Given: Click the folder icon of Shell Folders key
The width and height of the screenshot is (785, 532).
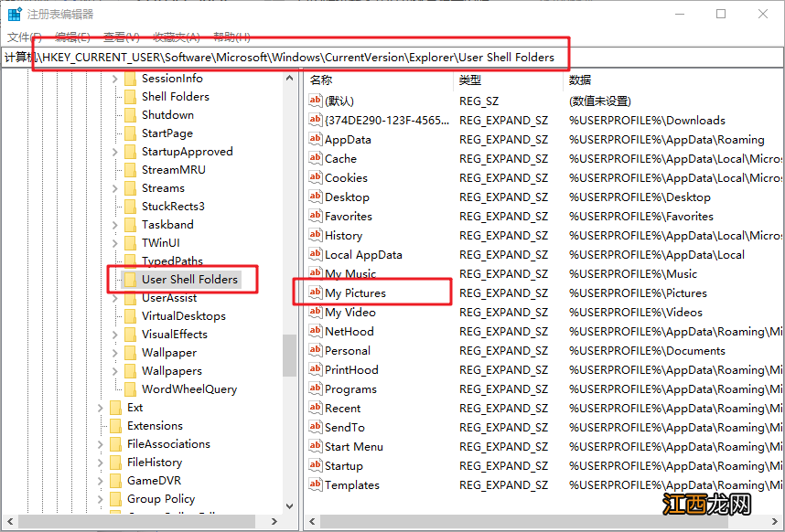Looking at the screenshot, I should pyautogui.click(x=130, y=97).
